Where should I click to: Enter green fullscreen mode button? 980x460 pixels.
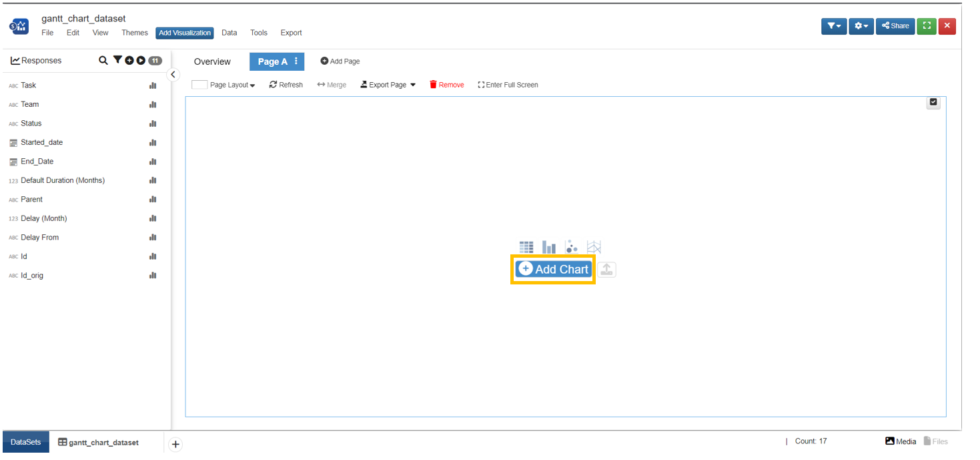point(926,26)
